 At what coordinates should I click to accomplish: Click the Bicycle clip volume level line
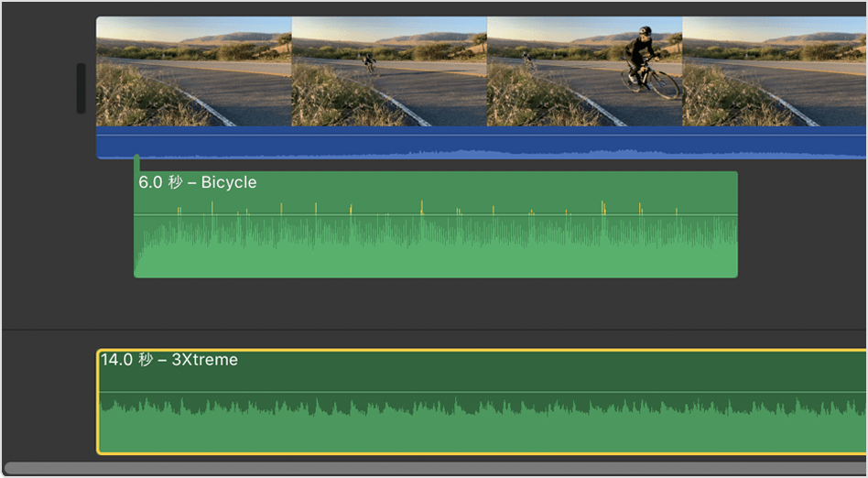coord(436,214)
